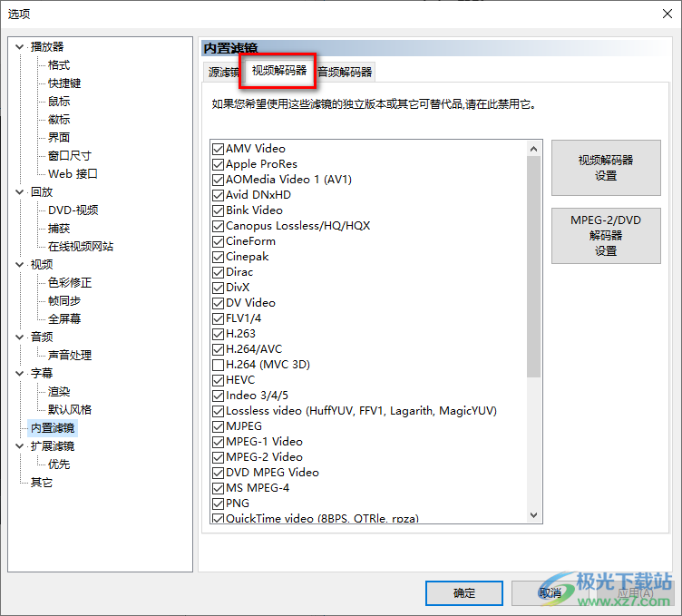Open the 音频解码器 tab

[x=345, y=73]
